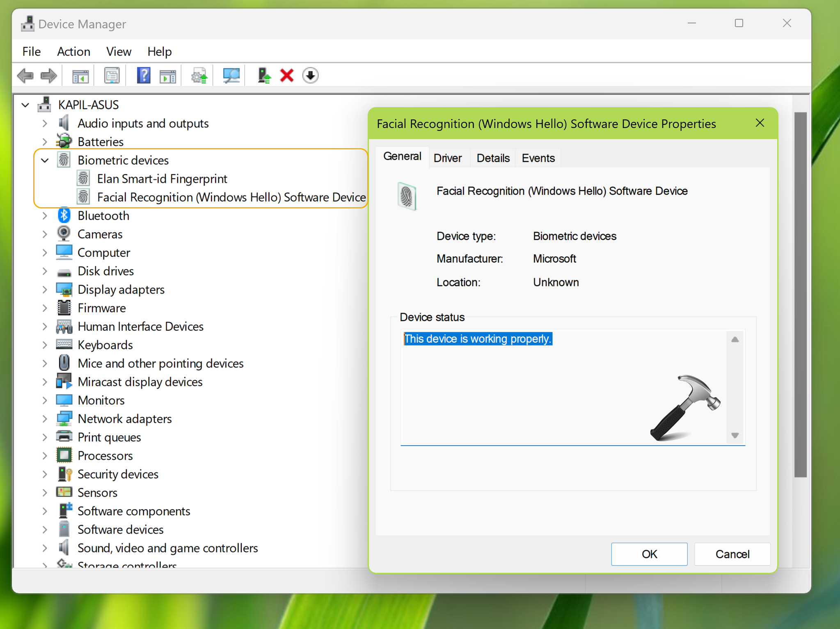Click the Help question mark toolbar icon
This screenshot has width=840, height=629.
143,76
